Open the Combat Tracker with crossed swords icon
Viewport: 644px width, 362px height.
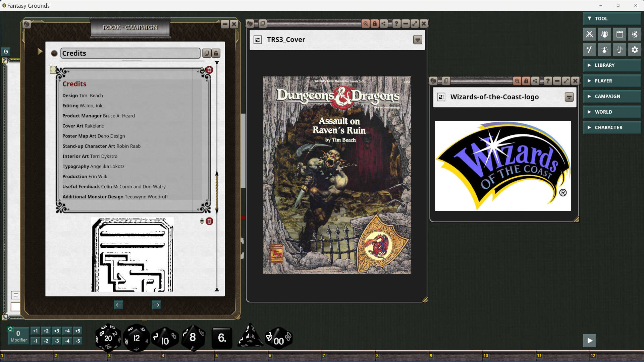589,34
